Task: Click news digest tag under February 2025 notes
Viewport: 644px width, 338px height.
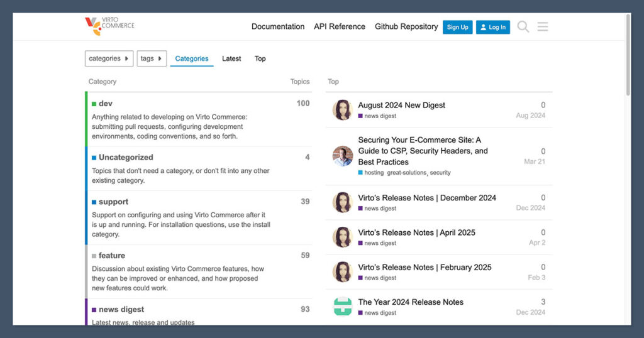Action: pyautogui.click(x=377, y=278)
